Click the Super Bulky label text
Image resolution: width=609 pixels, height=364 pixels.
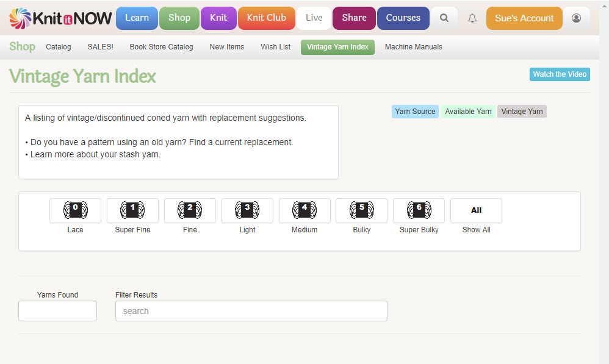[x=419, y=230]
